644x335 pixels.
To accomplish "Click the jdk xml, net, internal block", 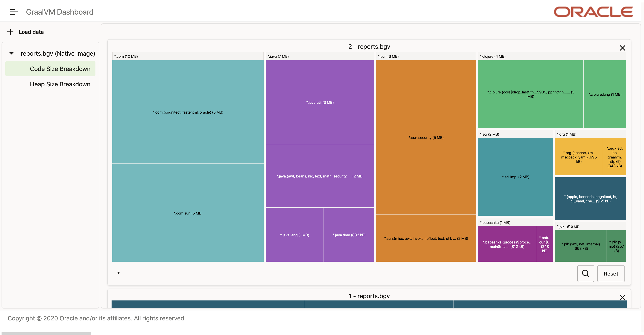I will (580, 246).
